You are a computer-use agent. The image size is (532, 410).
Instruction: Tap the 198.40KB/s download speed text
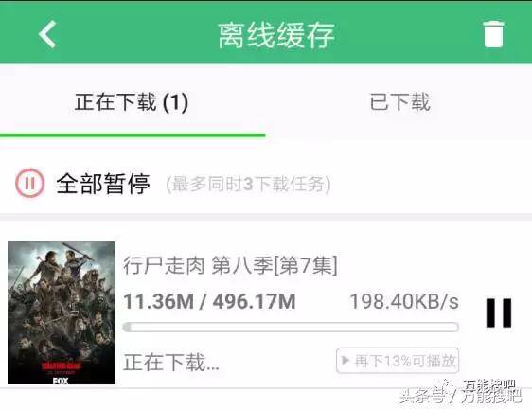(x=404, y=301)
